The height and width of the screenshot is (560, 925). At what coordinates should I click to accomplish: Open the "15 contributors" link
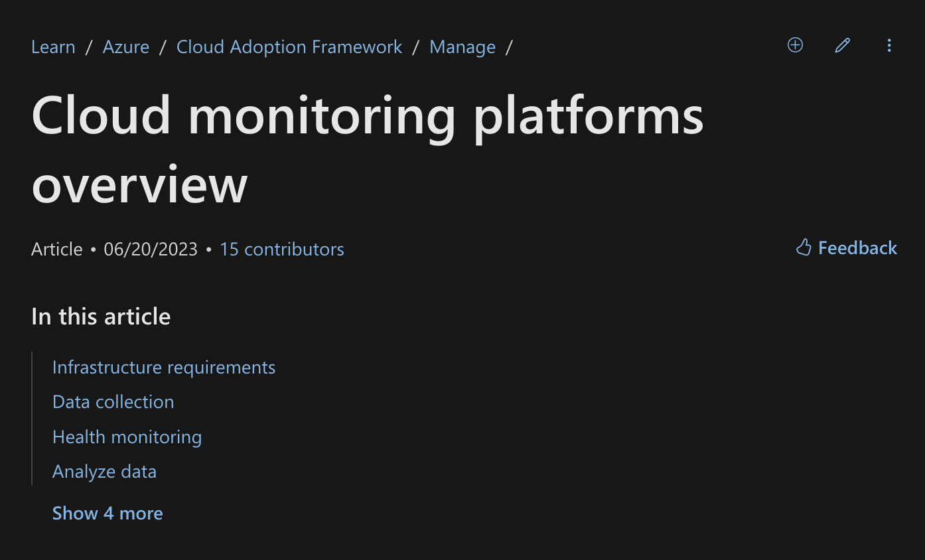281,249
